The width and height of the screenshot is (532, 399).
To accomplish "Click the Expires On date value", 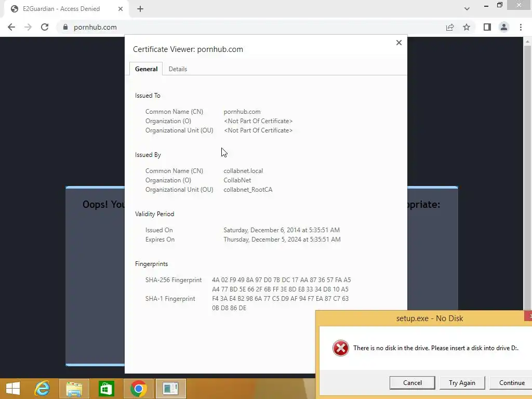I will [x=282, y=240].
